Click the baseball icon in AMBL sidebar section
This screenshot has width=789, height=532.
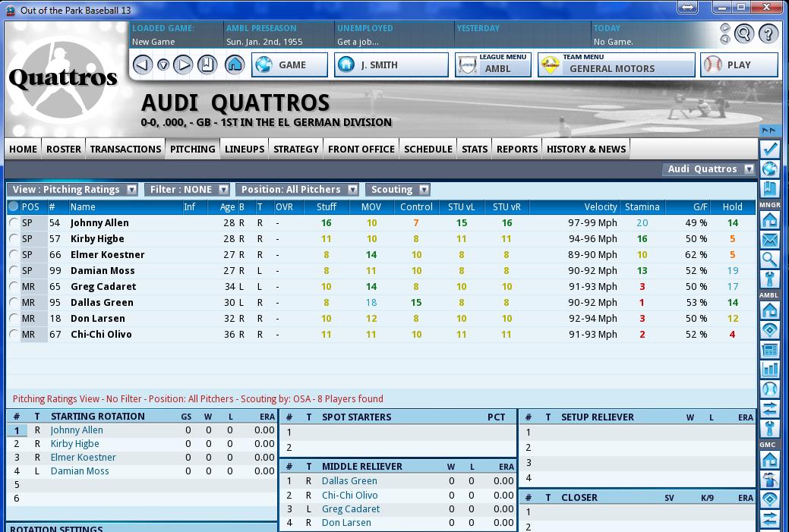tap(769, 389)
